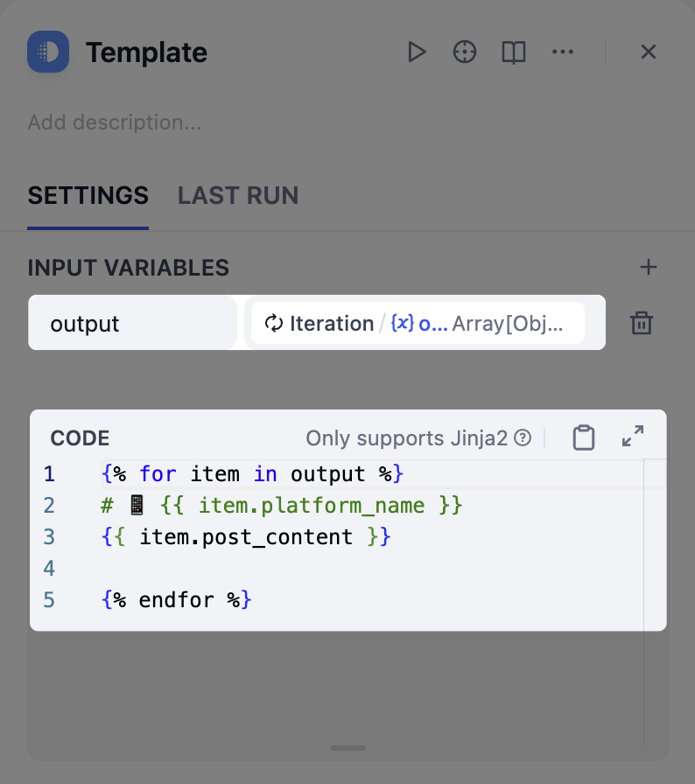Open the more options ellipsis menu
Image resolution: width=695 pixels, height=784 pixels.
point(563,52)
